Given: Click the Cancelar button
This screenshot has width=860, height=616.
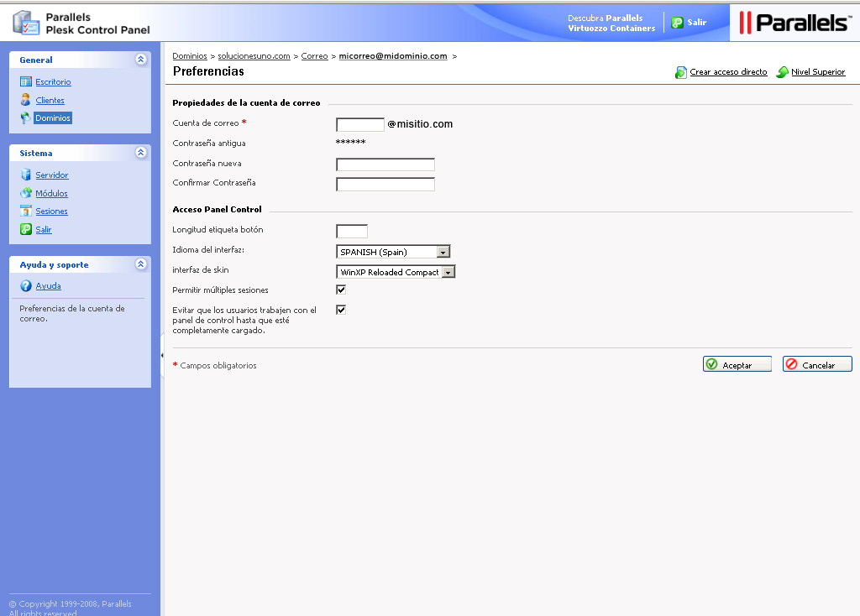Looking at the screenshot, I should (817, 364).
